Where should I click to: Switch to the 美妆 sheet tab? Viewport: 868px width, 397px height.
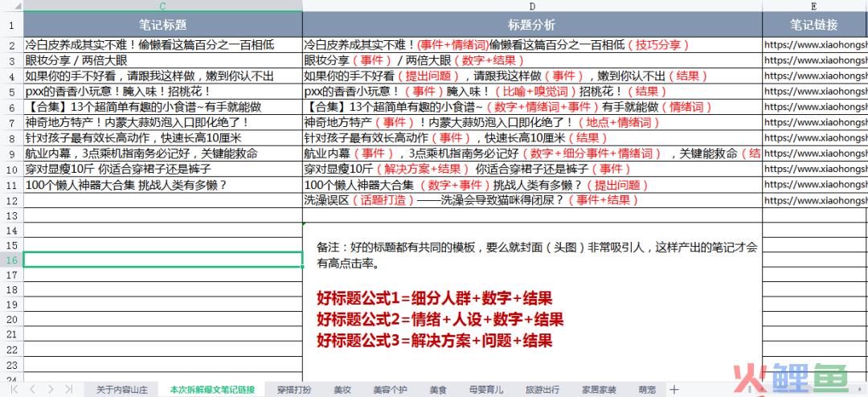(342, 390)
